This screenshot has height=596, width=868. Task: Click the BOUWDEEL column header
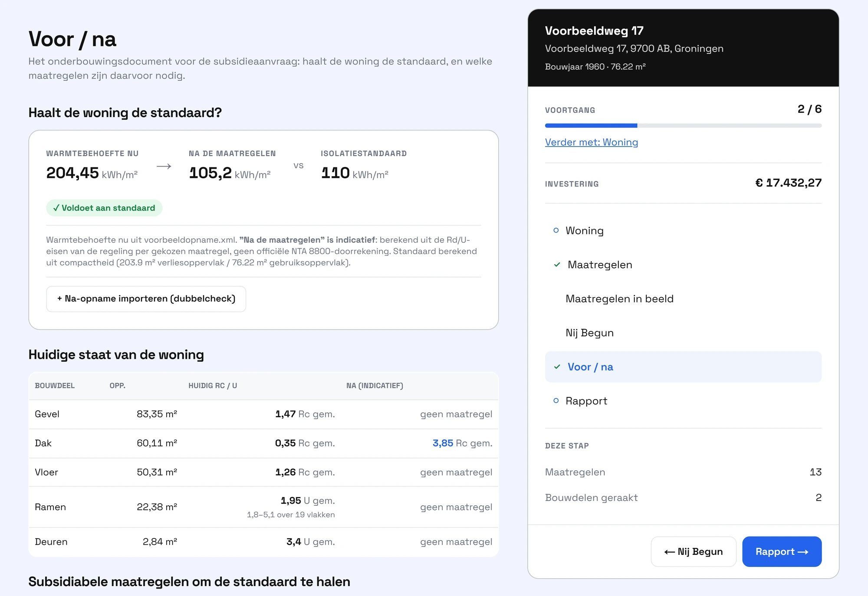[x=55, y=386]
